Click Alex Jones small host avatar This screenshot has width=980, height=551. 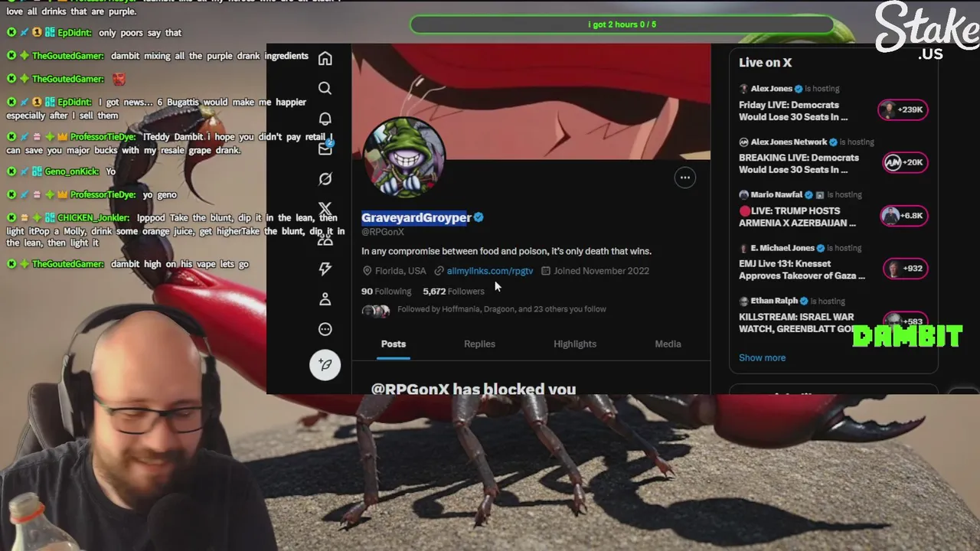pos(743,89)
